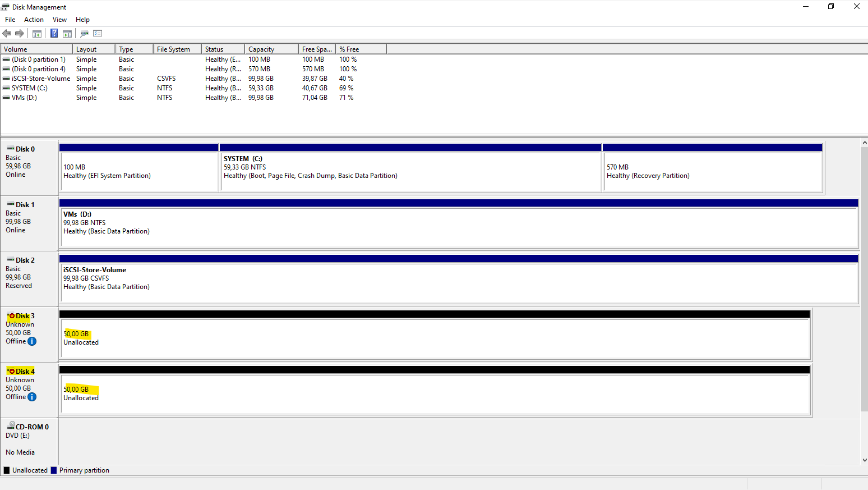Click the red offline icon of Disk 3
Image resolution: width=868 pixels, height=490 pixels.
11,315
